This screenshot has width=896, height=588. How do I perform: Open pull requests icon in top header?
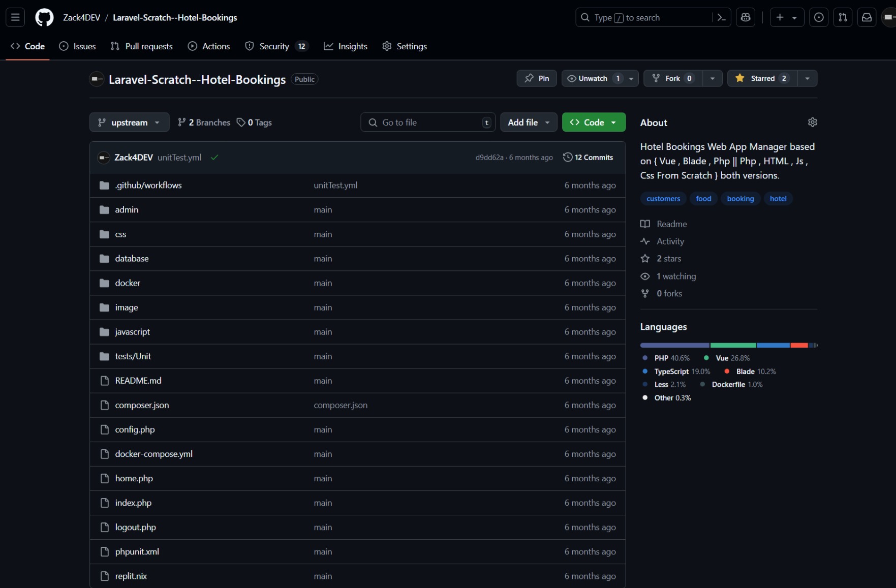(x=843, y=17)
